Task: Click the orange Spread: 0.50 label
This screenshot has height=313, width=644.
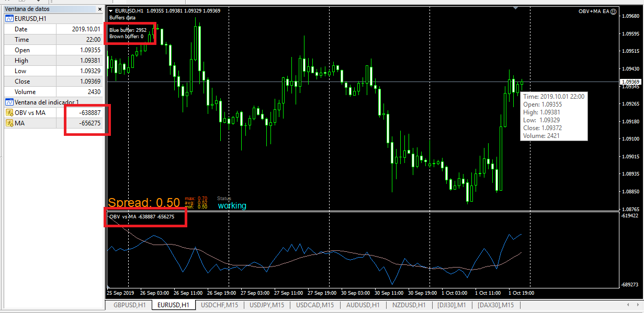Action: tap(144, 203)
